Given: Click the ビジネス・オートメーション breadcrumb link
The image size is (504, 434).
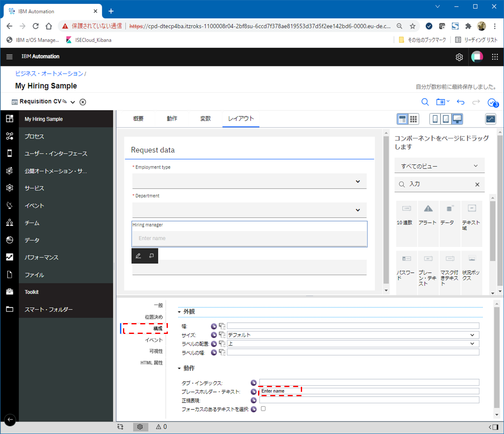Looking at the screenshot, I should (x=49, y=74).
